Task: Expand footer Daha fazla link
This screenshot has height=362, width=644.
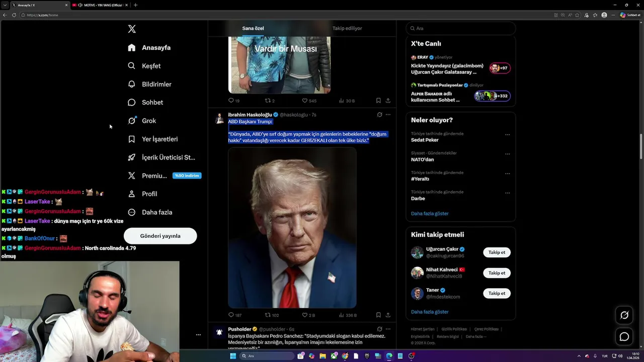Action: pyautogui.click(x=476, y=336)
